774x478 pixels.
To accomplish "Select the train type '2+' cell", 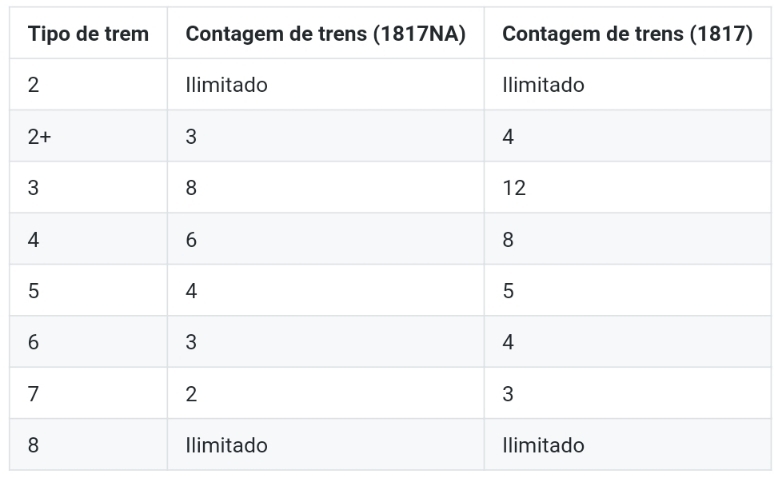I will [x=40, y=137].
